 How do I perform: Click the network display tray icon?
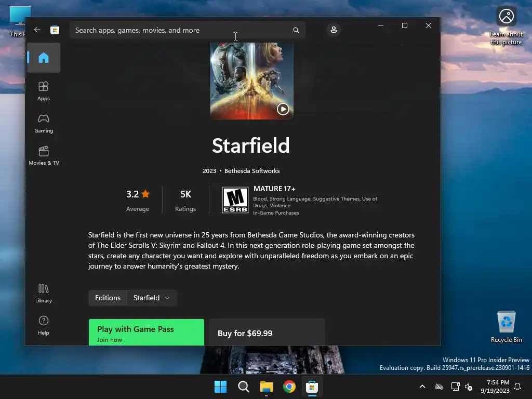pos(455,387)
